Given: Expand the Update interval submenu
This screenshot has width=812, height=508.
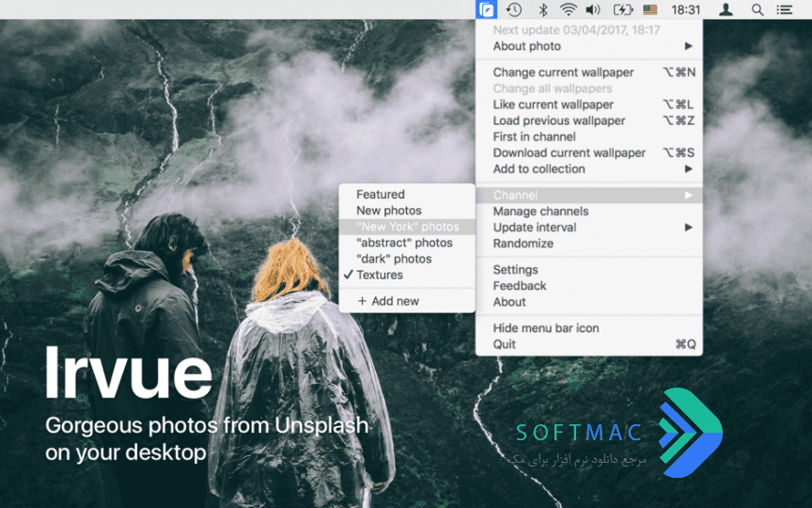Looking at the screenshot, I should coord(589,227).
